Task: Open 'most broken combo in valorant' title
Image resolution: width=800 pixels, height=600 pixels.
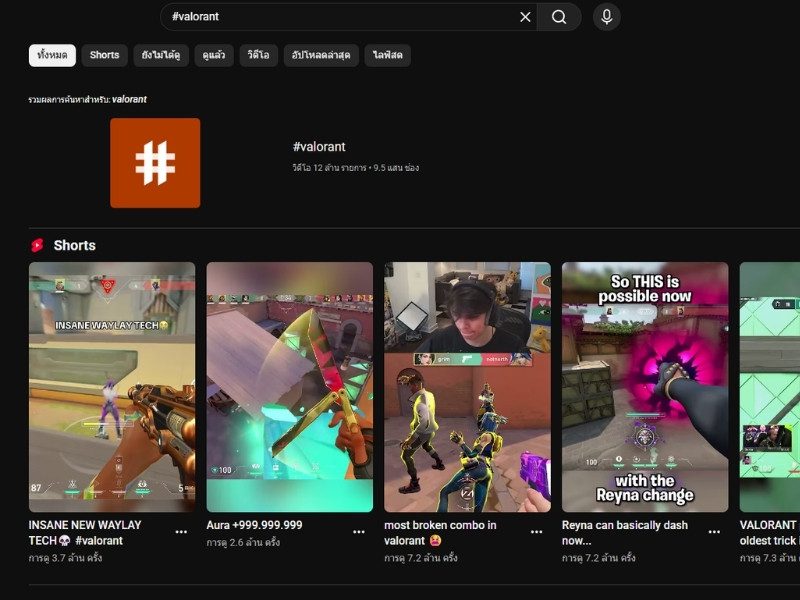Action: pyautogui.click(x=440, y=533)
